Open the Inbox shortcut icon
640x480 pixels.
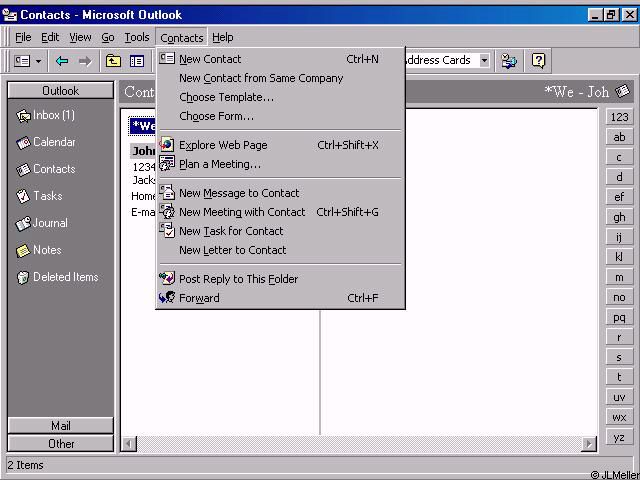coord(23,116)
